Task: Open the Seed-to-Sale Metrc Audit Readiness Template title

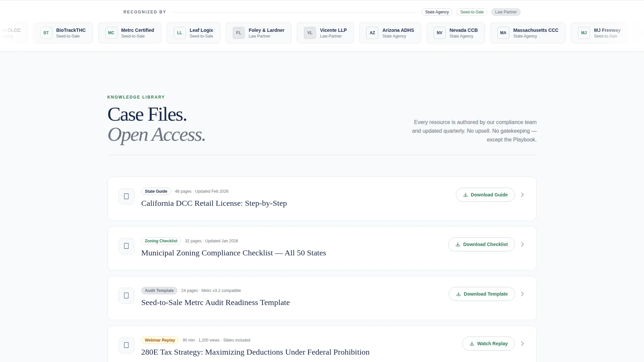Action: tap(215, 303)
